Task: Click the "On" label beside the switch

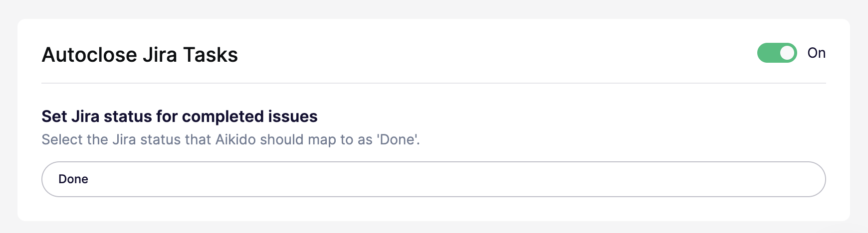Action: (x=816, y=53)
